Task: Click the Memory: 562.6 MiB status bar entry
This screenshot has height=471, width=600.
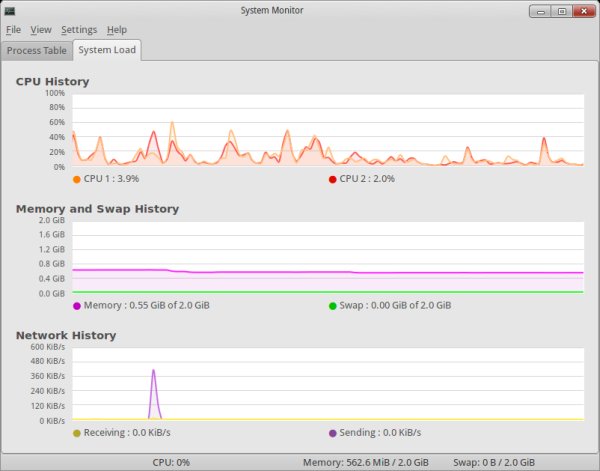Action: (366, 463)
